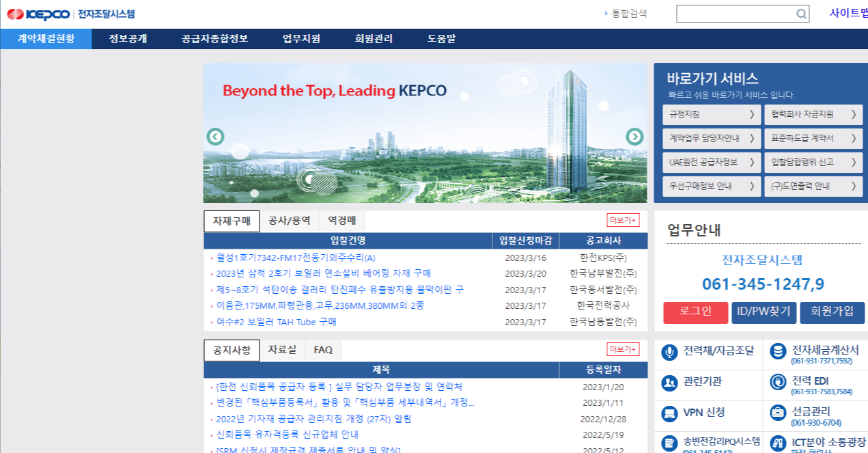Click the 송변전감리PQ시스템 document icon
868x453 pixels.
pyautogui.click(x=669, y=443)
